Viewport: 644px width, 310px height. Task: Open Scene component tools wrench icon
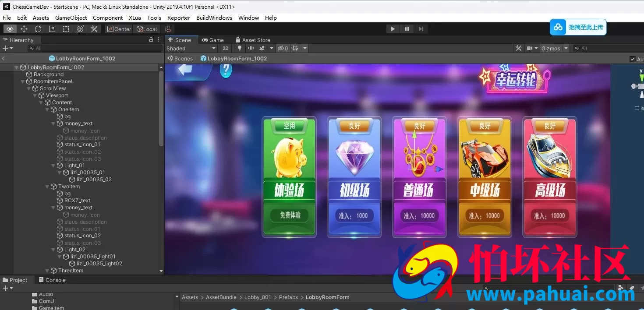[x=519, y=48]
